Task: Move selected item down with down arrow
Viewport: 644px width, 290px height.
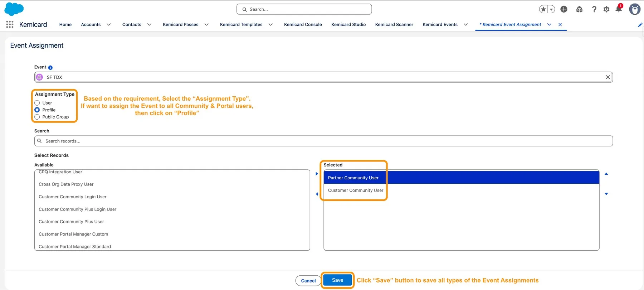Action: coord(606,194)
